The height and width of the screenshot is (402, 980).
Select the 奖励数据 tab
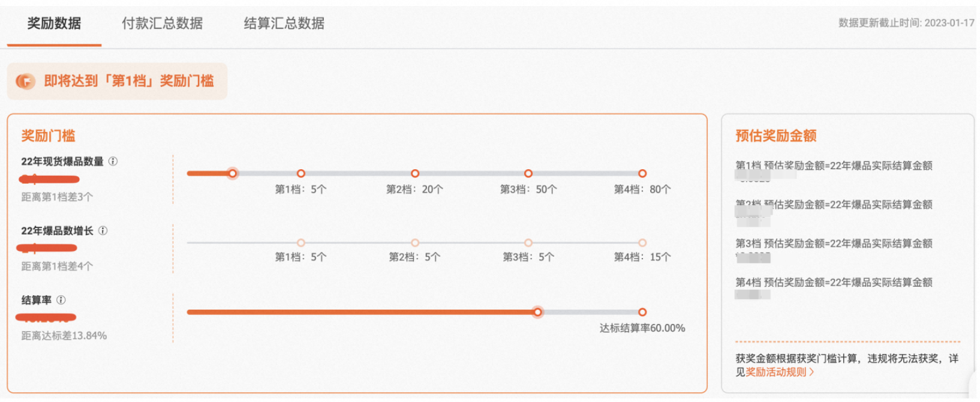(x=54, y=23)
